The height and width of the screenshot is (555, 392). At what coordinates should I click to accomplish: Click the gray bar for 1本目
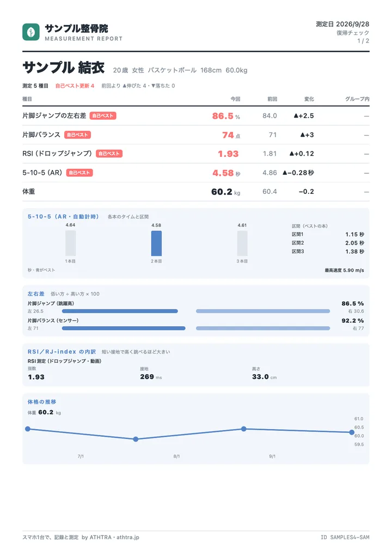coord(70,243)
